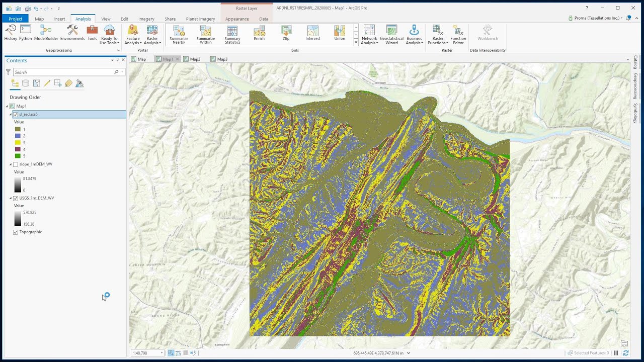Open the Clip tool
This screenshot has width=644, height=362.
[x=286, y=33]
